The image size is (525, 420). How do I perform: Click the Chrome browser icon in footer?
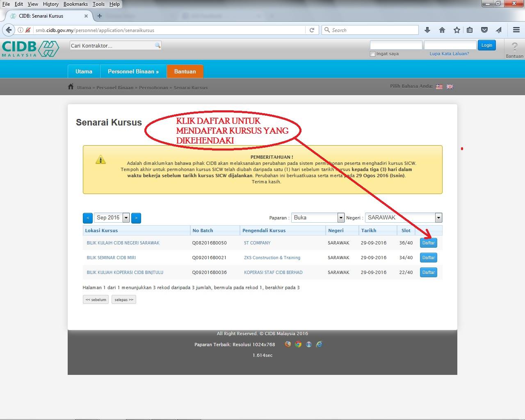298,344
